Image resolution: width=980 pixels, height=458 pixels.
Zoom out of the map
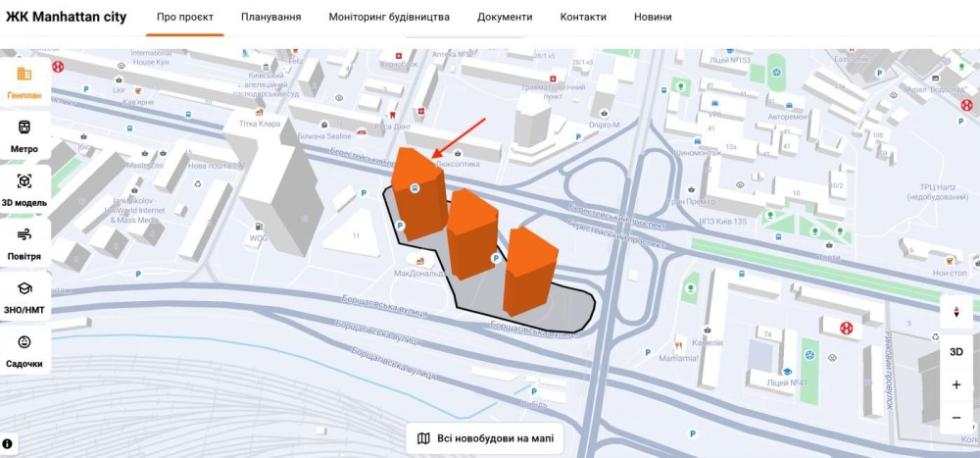(x=956, y=418)
